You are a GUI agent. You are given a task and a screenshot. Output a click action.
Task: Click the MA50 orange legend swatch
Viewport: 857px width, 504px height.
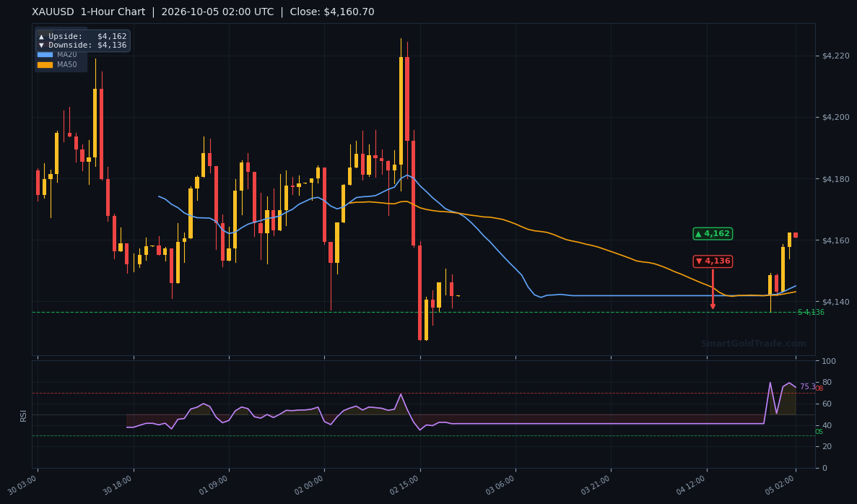pyautogui.click(x=45, y=64)
